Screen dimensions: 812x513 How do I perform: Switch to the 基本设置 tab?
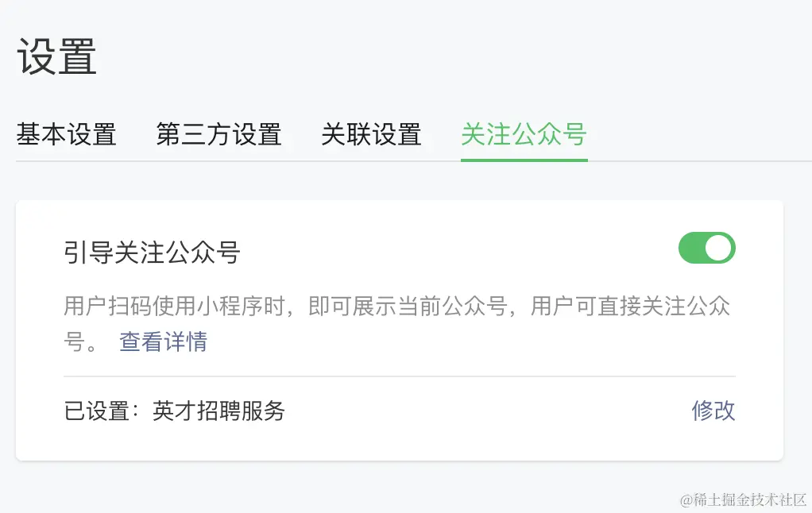coord(66,134)
